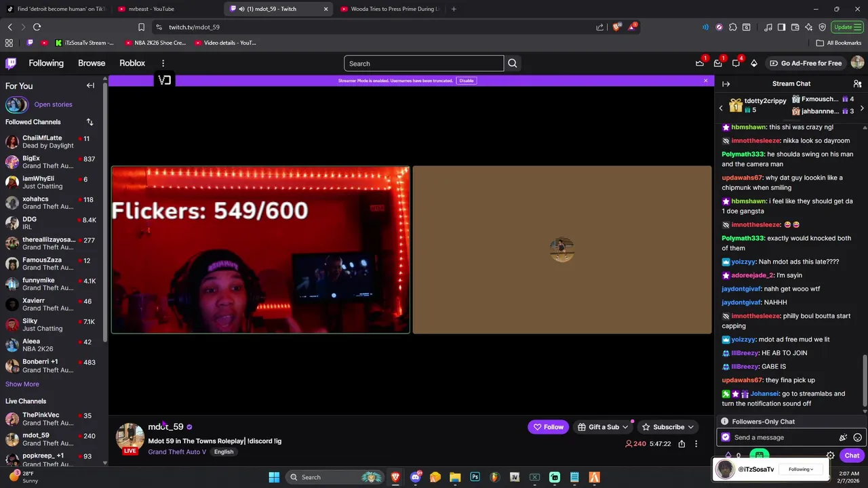
Task: Open Twitch home via the logo icon
Action: [11, 63]
